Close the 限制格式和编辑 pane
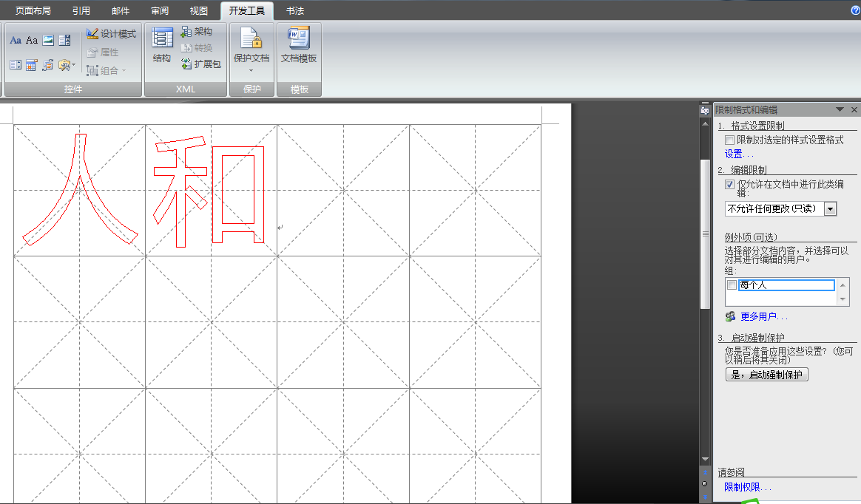This screenshot has height=504, width=861. (x=854, y=109)
